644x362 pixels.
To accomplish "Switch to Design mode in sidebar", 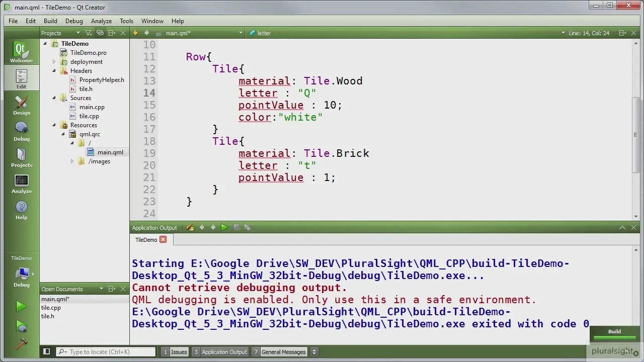I will pyautogui.click(x=21, y=105).
